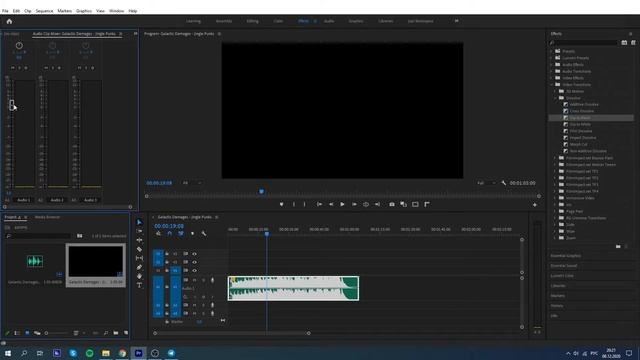Mute the A1 track in the timeline
Viewport: 640px width, 360px height.
click(x=194, y=280)
